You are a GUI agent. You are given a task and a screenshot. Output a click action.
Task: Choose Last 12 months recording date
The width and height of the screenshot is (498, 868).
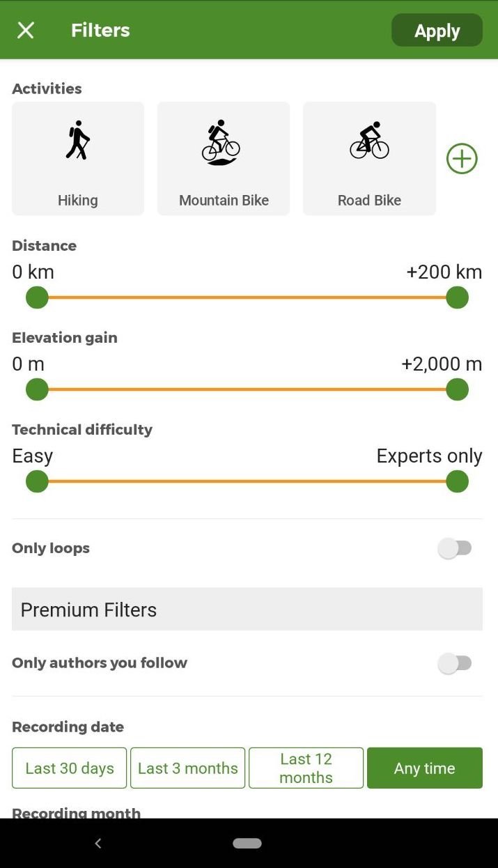point(306,768)
